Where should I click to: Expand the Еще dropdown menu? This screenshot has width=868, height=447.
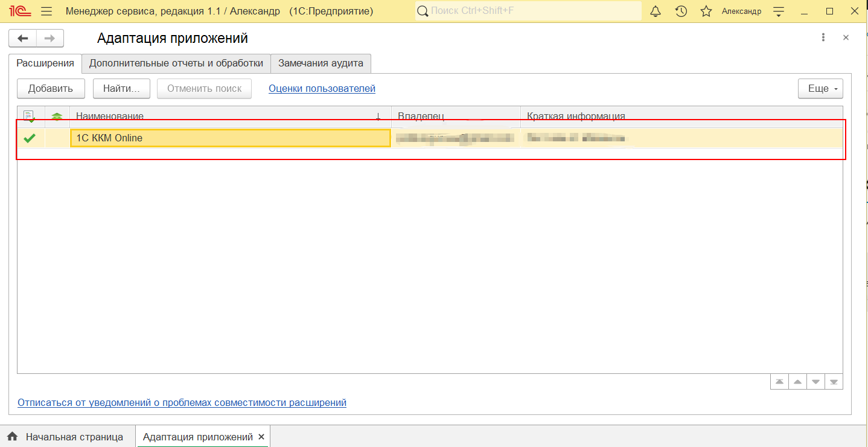[x=820, y=89]
